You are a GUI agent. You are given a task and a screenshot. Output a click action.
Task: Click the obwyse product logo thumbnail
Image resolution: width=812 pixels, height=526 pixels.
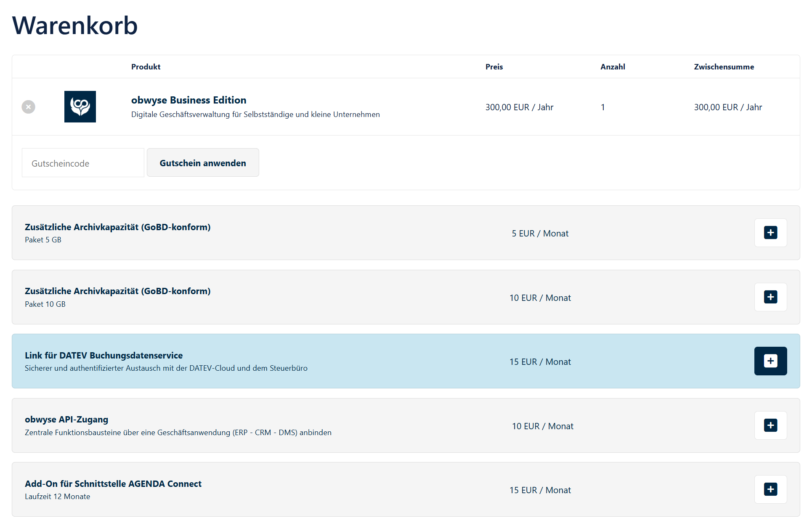[x=80, y=106]
